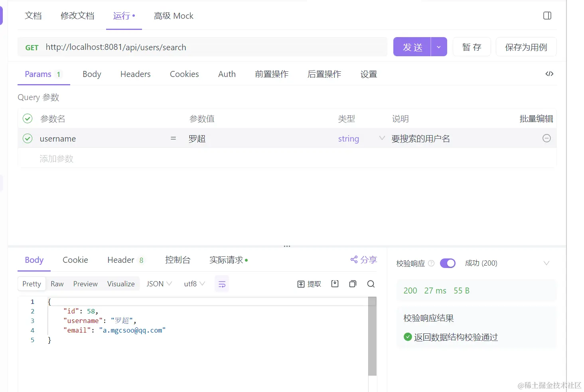Click the a.mgcsoo@qq.com email value
The image size is (584, 392).
pyautogui.click(x=132, y=330)
